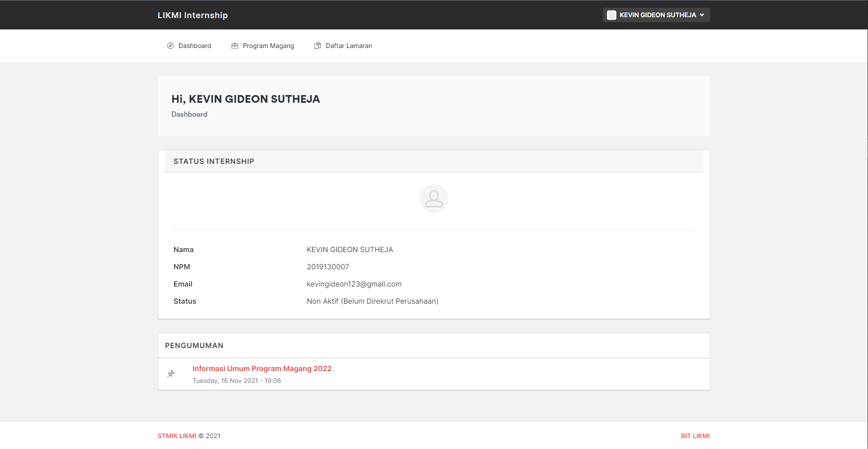Click the KEVIN GIDEON SUTHEJA name in top bar
This screenshot has width=868, height=449.
pyautogui.click(x=658, y=15)
